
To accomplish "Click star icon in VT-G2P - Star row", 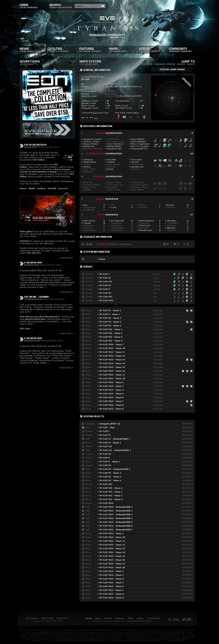I will click(x=83, y=427).
